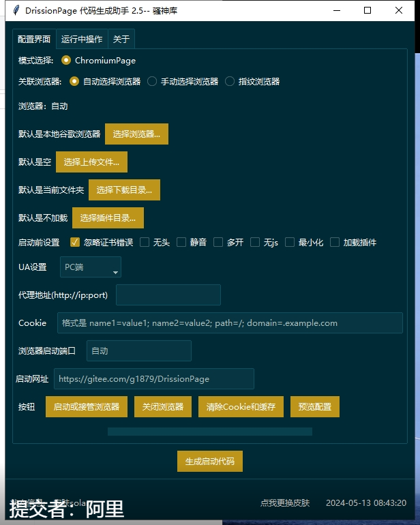Click the 选择插件目录... button
420x525 pixels.
tap(108, 218)
